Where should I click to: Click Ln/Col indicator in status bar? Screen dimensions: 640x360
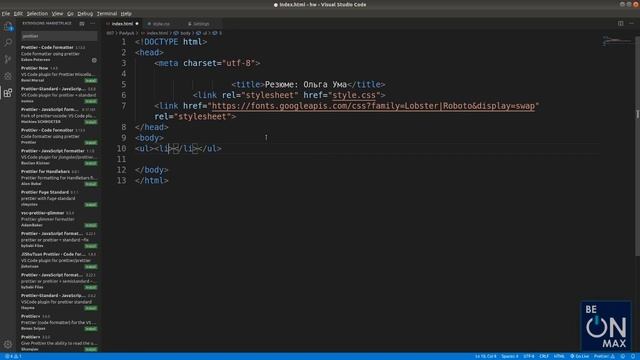[x=485, y=356]
